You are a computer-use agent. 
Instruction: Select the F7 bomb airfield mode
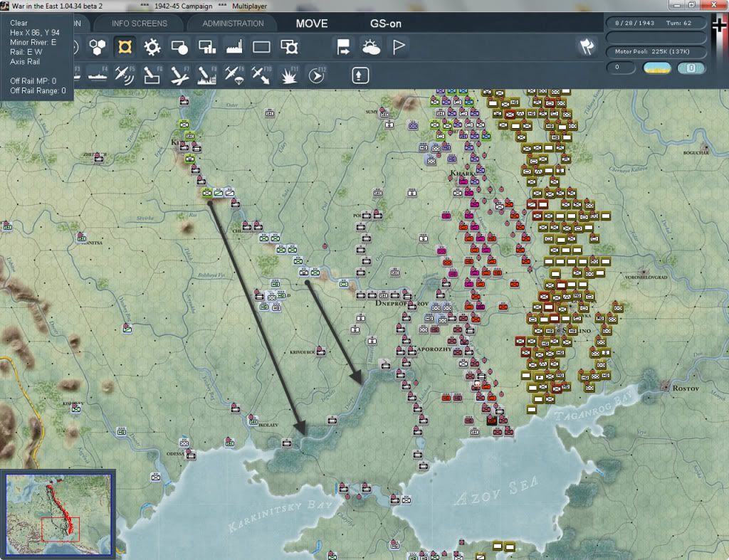179,75
